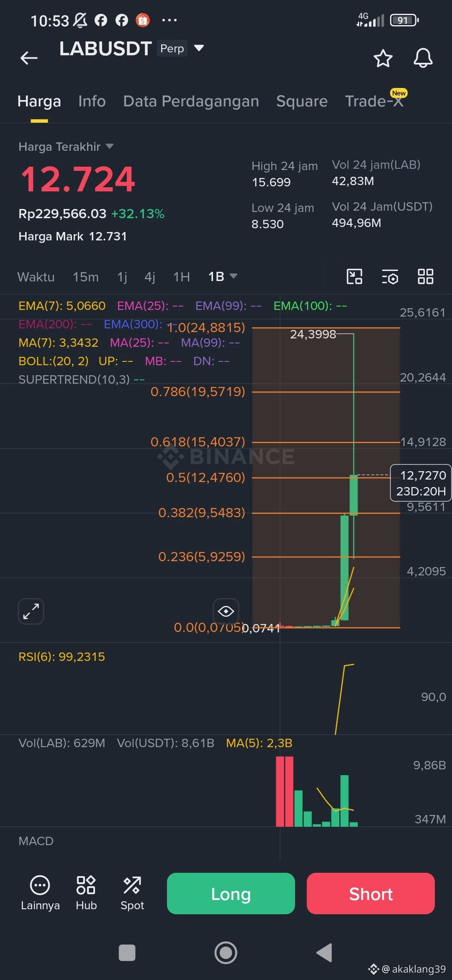Open price alert bell icon
Screen dimensions: 452x980
(423, 58)
